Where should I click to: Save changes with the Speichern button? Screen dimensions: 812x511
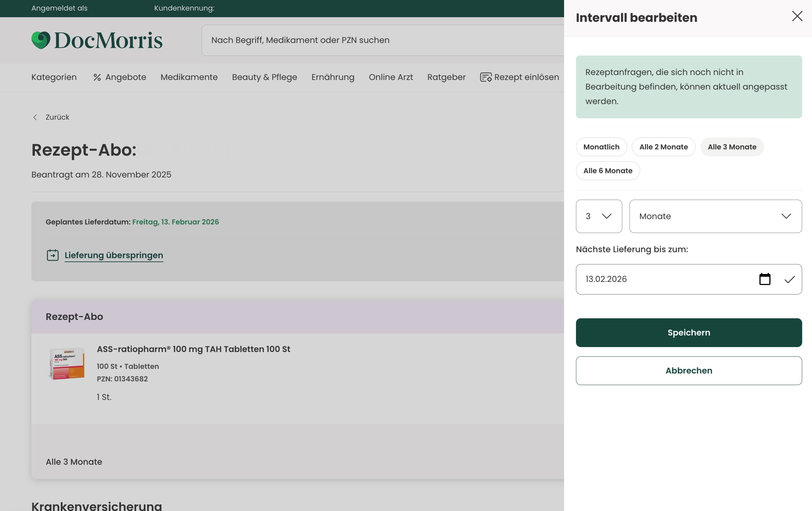pyautogui.click(x=689, y=333)
